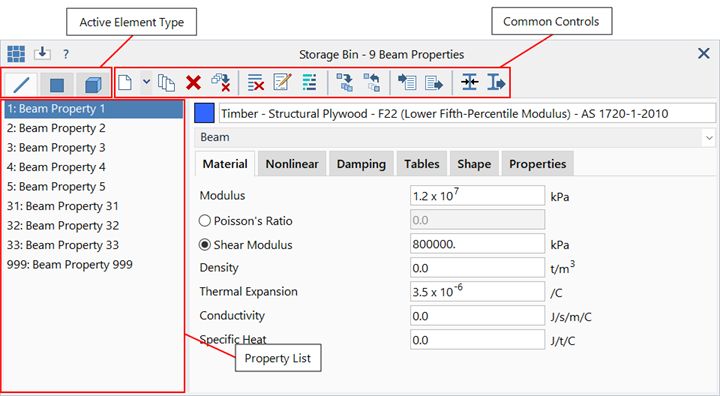Click the red X delete property icon

click(x=193, y=83)
